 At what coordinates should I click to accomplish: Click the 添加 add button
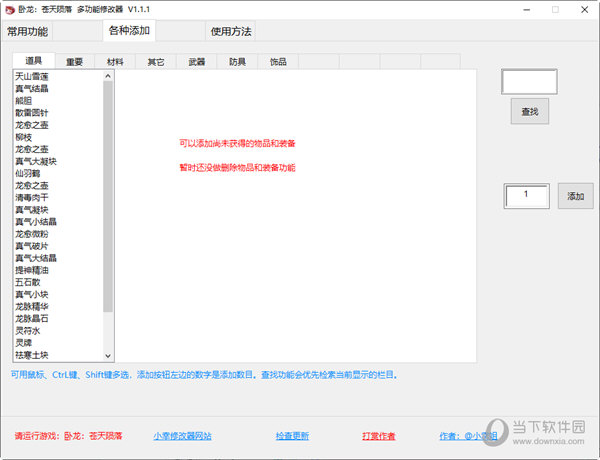point(576,196)
